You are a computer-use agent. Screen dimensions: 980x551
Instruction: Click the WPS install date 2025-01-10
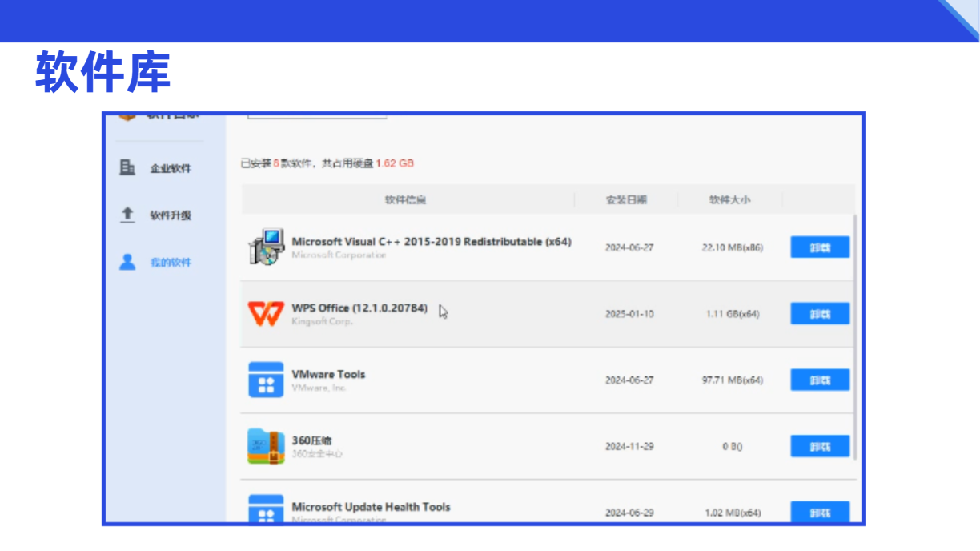point(629,314)
